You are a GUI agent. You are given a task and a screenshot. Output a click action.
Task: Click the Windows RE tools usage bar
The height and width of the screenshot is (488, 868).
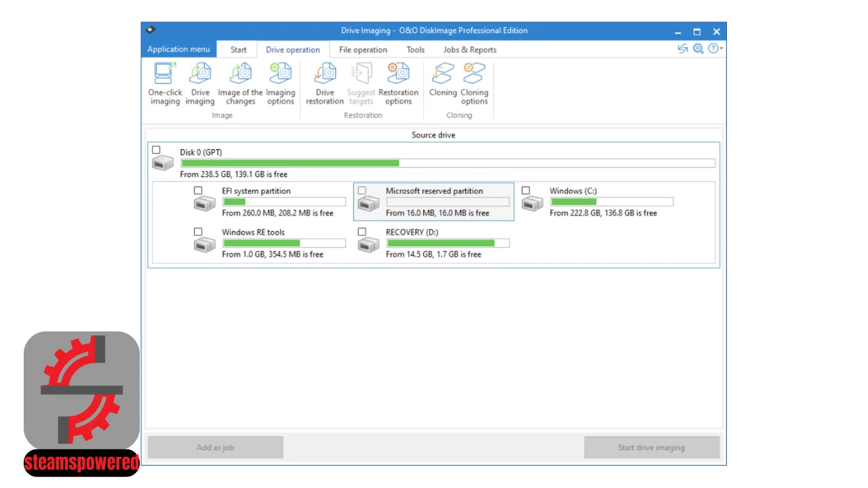point(284,243)
